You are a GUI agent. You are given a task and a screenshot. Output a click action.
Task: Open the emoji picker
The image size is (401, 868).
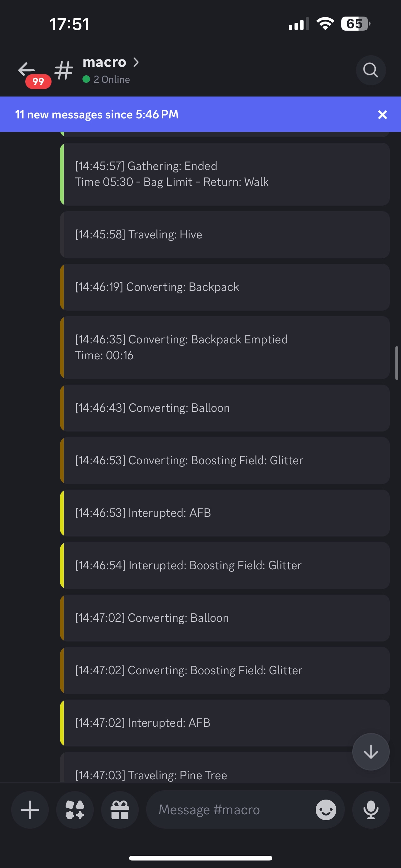click(x=326, y=809)
